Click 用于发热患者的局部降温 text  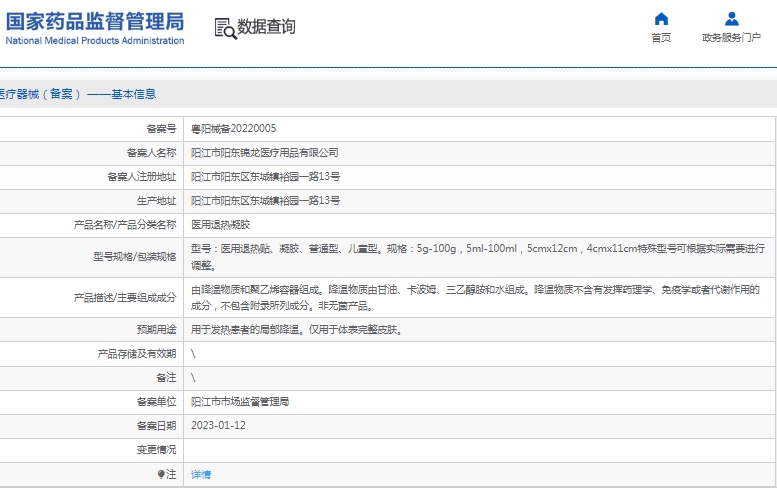(296, 330)
